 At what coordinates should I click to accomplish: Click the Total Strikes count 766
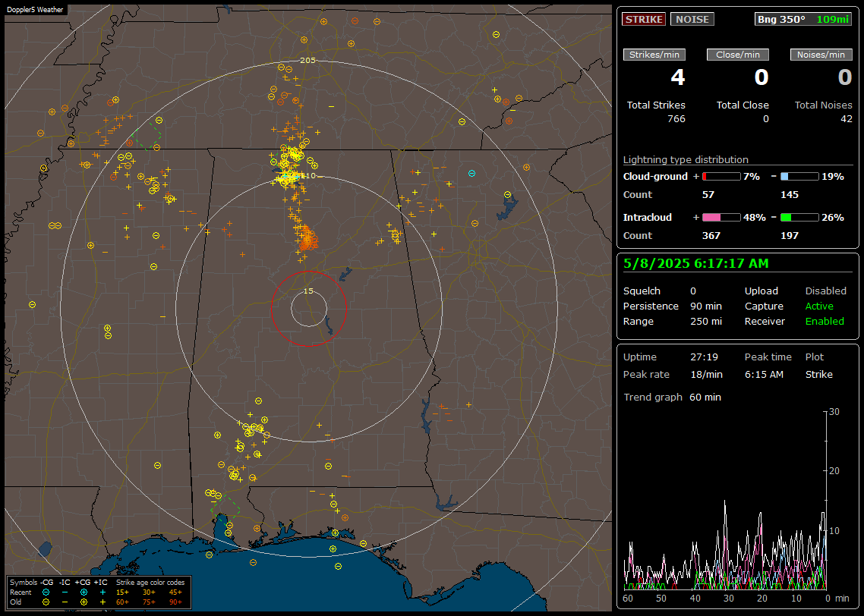pyautogui.click(x=676, y=119)
